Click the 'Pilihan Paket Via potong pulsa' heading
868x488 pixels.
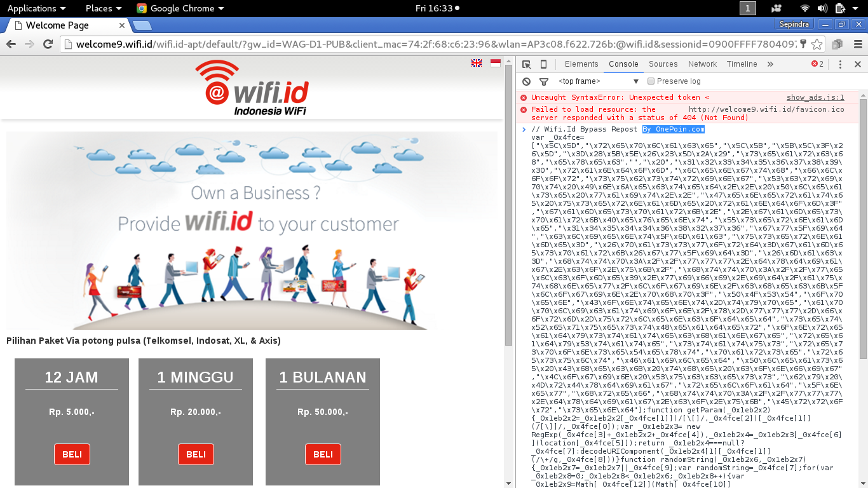point(144,341)
